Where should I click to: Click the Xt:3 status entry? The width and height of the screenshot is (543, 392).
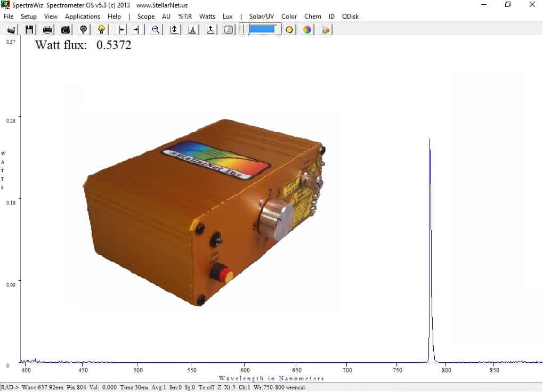(230, 387)
